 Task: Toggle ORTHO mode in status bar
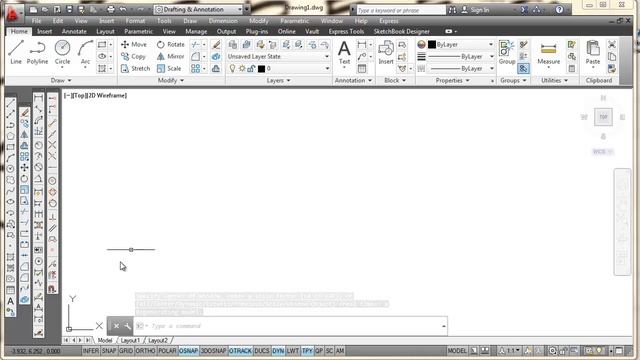[x=145, y=351]
